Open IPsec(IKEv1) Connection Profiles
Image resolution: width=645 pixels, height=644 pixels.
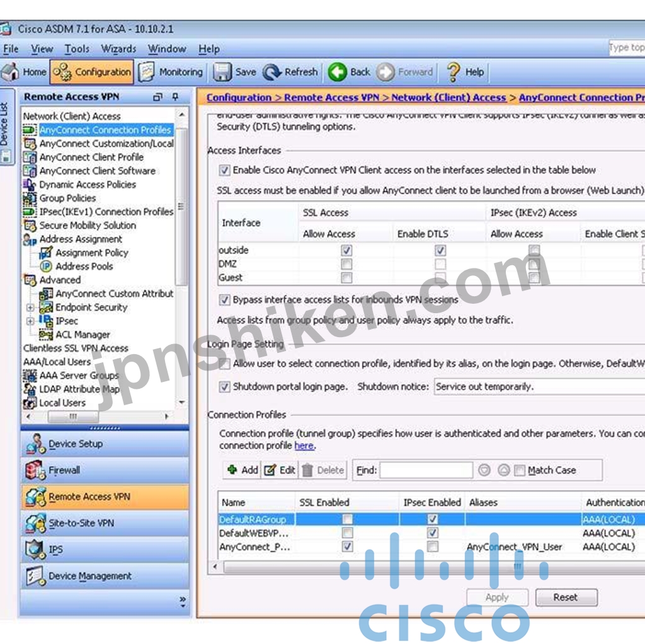pyautogui.click(x=106, y=212)
